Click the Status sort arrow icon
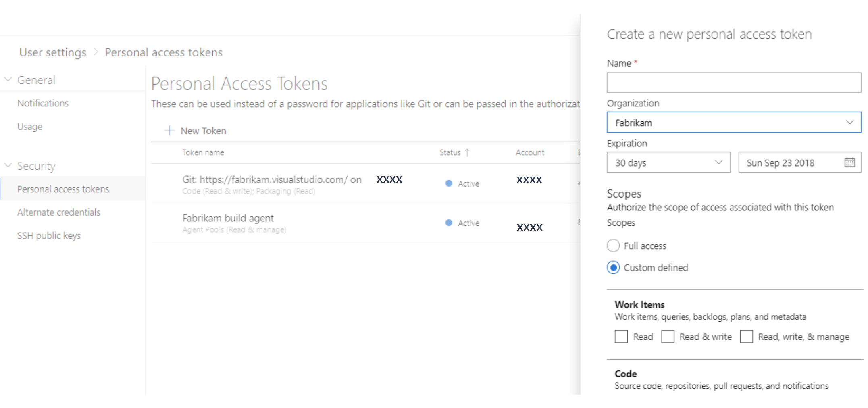This screenshot has width=868, height=408. (467, 152)
